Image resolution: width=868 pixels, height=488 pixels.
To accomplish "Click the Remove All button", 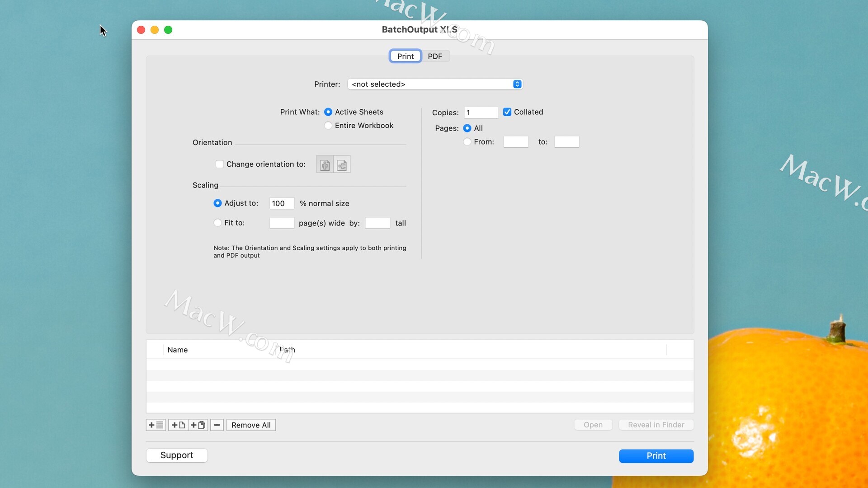I will (x=251, y=425).
